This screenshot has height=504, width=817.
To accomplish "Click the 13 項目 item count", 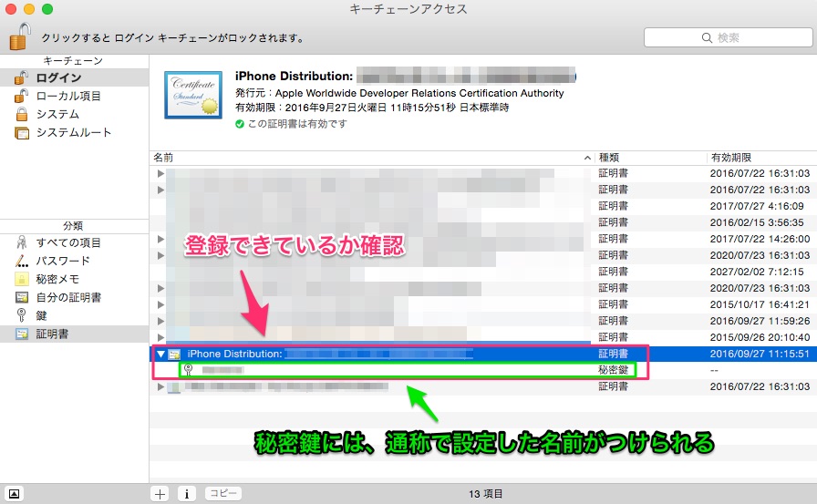I will point(485,494).
